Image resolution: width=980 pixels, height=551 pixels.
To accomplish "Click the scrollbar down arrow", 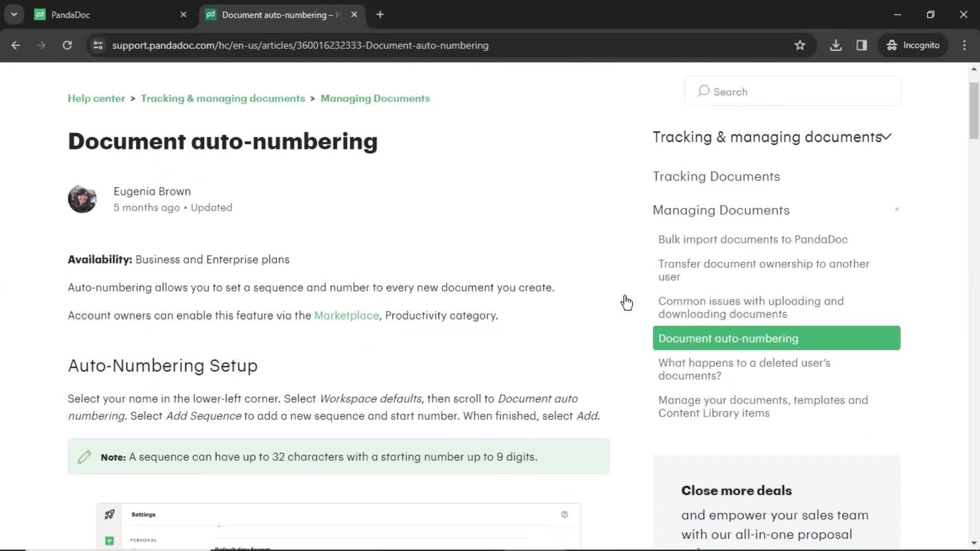I will tap(974, 543).
